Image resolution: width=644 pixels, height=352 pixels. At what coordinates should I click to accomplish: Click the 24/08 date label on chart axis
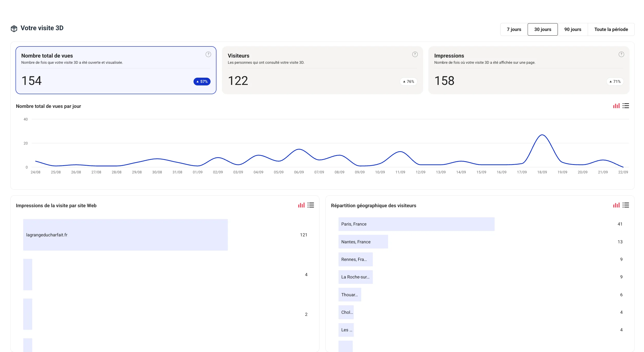(x=35, y=172)
